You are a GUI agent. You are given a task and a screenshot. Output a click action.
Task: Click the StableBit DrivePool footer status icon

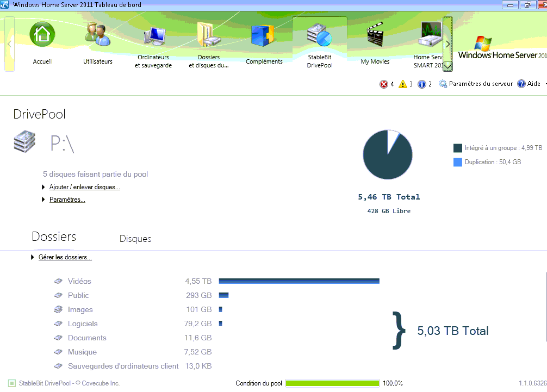(12, 383)
